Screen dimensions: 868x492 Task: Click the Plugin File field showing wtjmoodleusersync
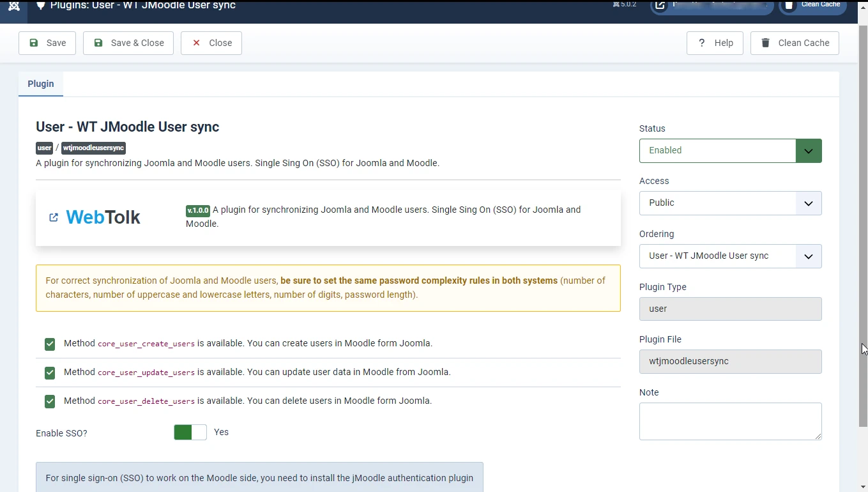[730, 362]
